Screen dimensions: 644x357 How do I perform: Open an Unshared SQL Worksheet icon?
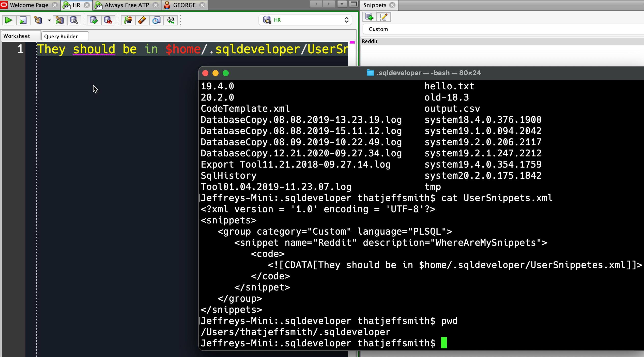128,20
